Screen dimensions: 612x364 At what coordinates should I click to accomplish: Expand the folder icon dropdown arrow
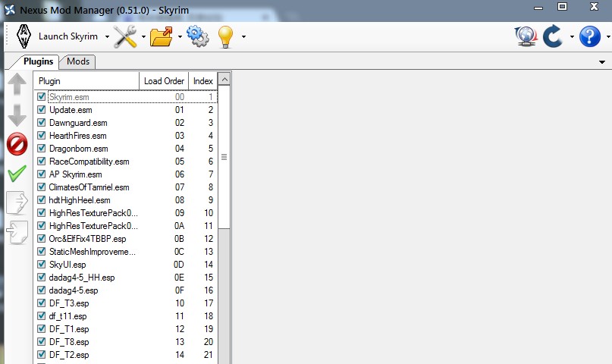pyautogui.click(x=180, y=36)
